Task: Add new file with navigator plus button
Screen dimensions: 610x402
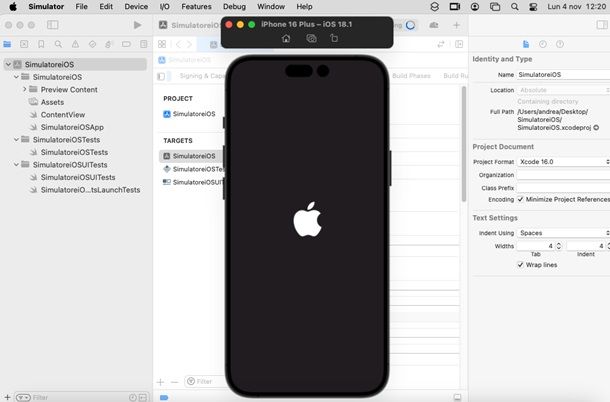Action: click(7, 397)
